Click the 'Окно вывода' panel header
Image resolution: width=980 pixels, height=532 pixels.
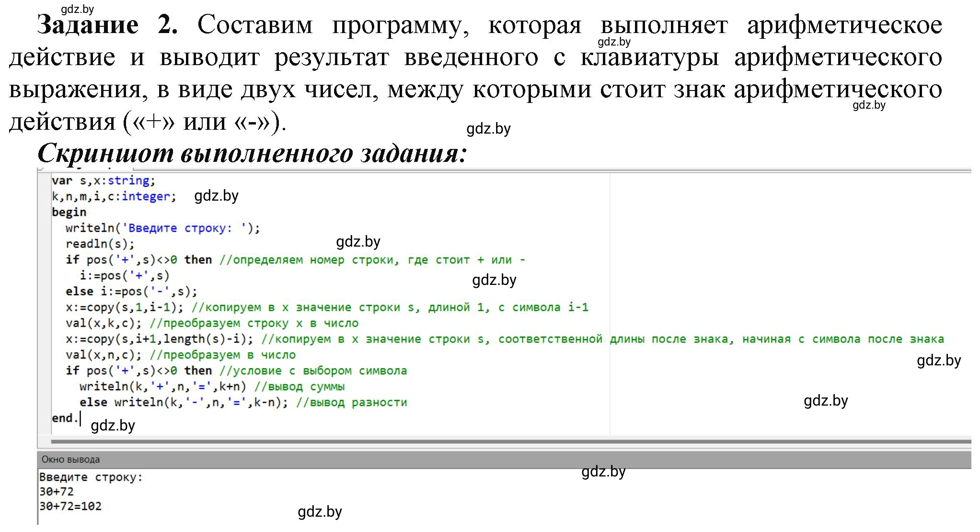coord(504,459)
